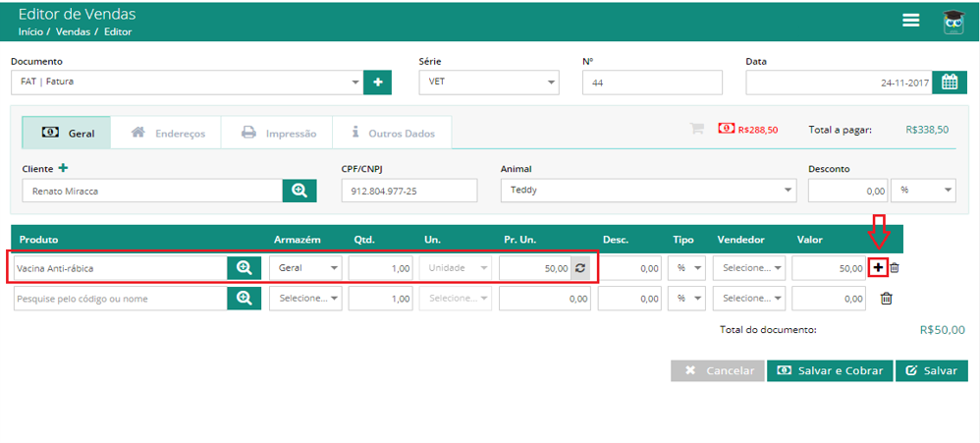The width and height of the screenshot is (980, 443).
Task: Click the Vendas breadcrumb link
Action: 73,31
